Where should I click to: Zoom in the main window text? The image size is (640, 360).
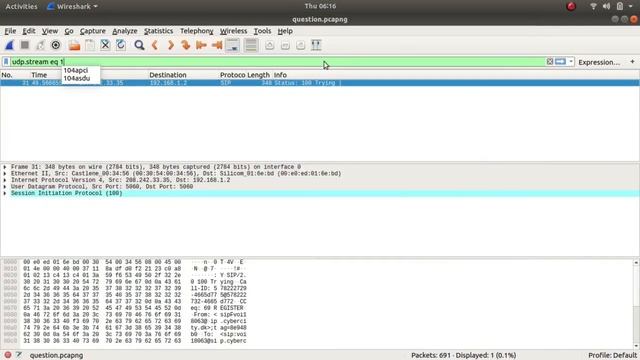point(269,45)
